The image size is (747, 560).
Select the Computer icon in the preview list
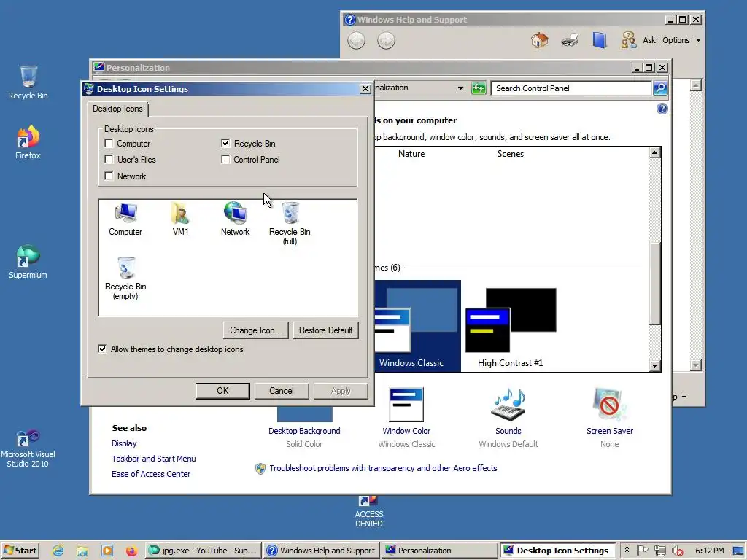coord(125,219)
